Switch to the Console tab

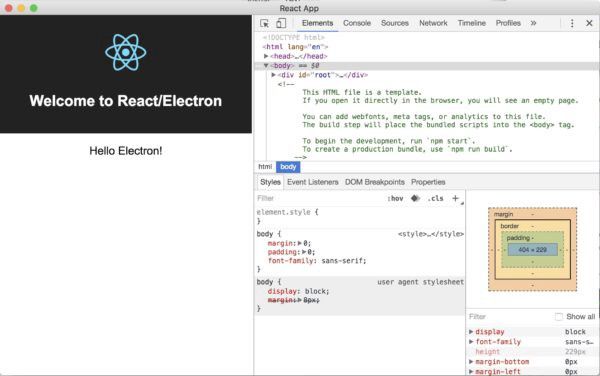click(x=357, y=23)
